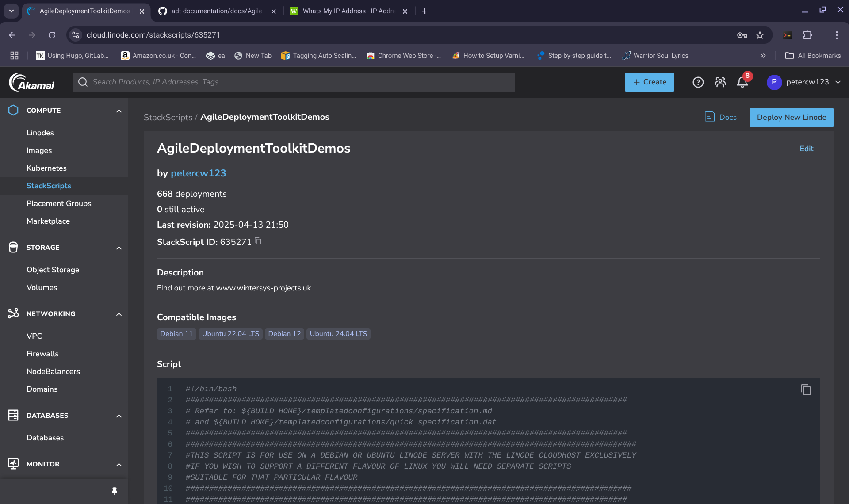849x504 pixels.
Task: Open All Bookmarks folder
Action: [813, 56]
